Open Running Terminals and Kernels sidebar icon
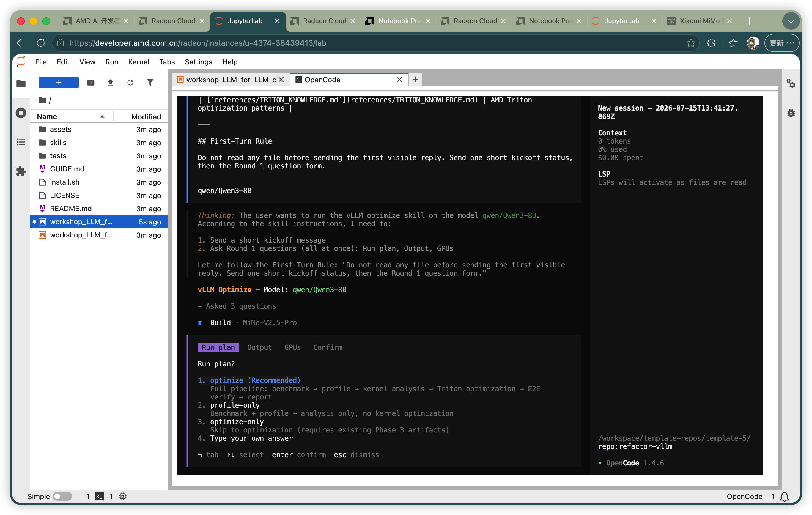812x515 pixels. 21,113
